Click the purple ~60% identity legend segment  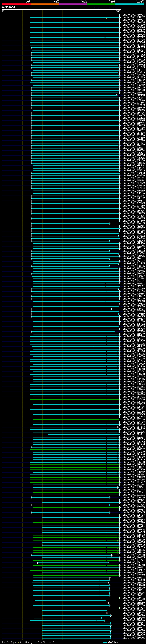(73, 4)
